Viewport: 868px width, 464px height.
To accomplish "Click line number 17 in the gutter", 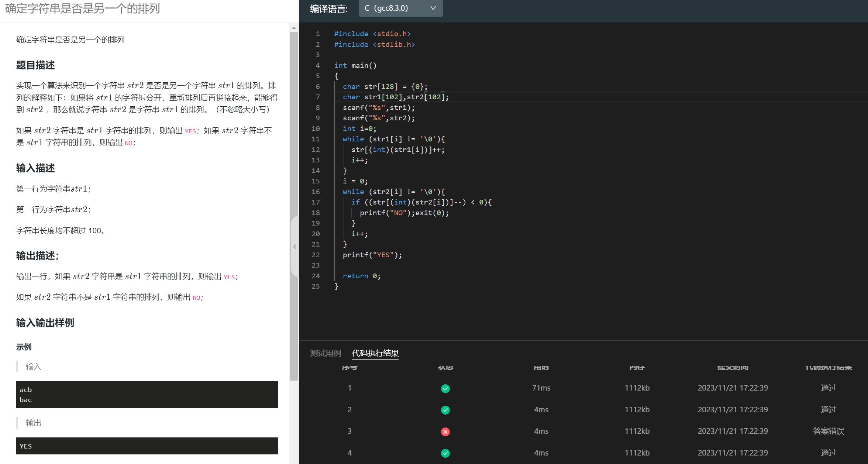I will tap(316, 202).
